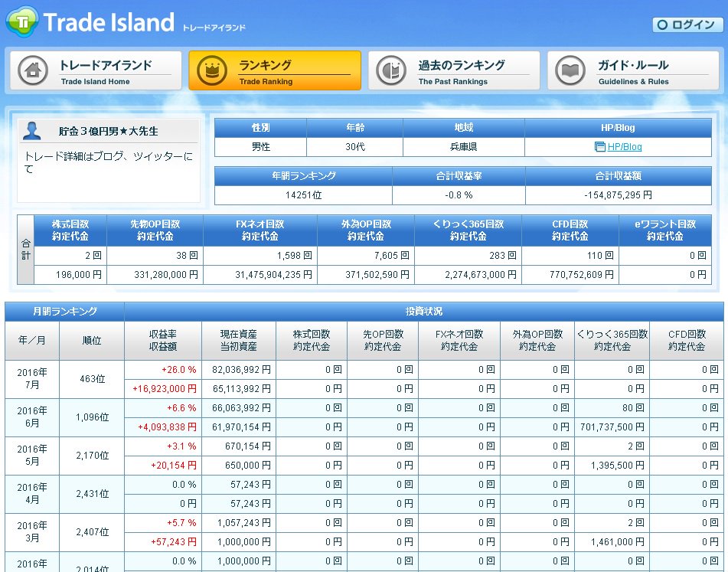Click the annual rank value 14251位
This screenshot has width=728, height=572.
(x=303, y=195)
